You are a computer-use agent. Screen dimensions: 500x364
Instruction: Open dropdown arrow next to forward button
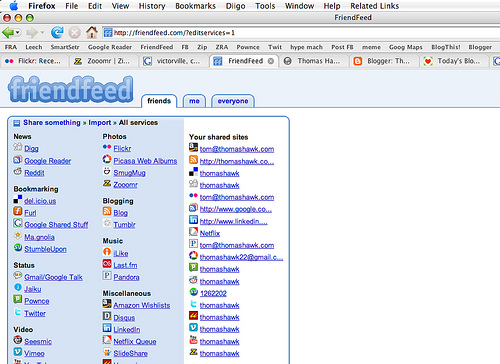click(42, 32)
